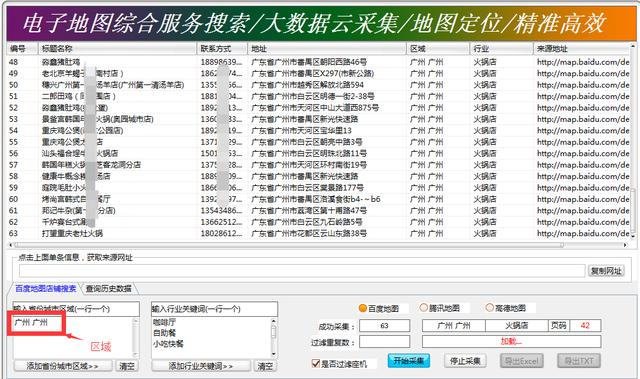Image resolution: width=640 pixels, height=379 pixels.
Task: Click the 导出Excel button
Action: click(x=522, y=361)
